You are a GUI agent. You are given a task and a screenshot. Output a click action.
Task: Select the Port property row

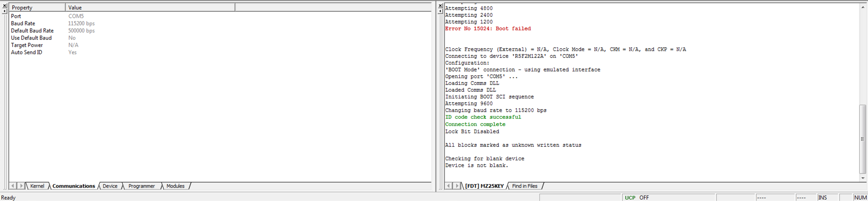219,16
